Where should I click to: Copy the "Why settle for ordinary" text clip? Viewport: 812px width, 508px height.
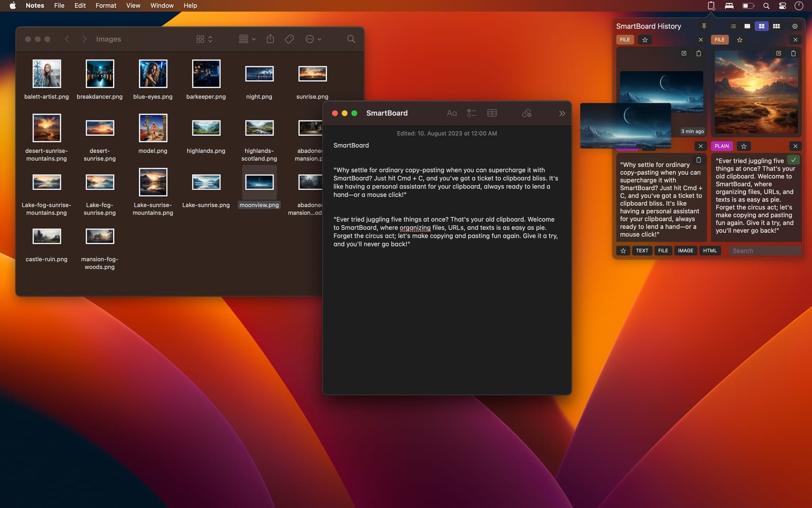click(699, 160)
